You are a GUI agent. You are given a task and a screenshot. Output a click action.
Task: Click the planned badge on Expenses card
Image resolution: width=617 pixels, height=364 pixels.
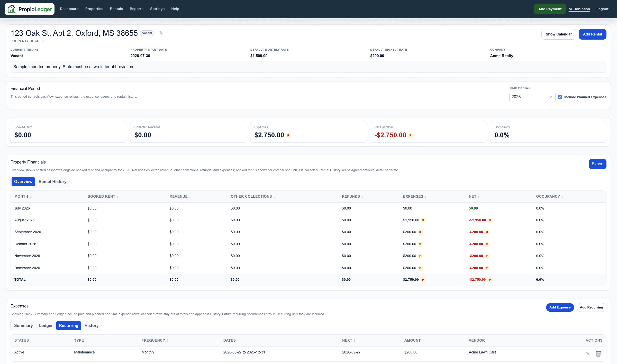(288, 135)
